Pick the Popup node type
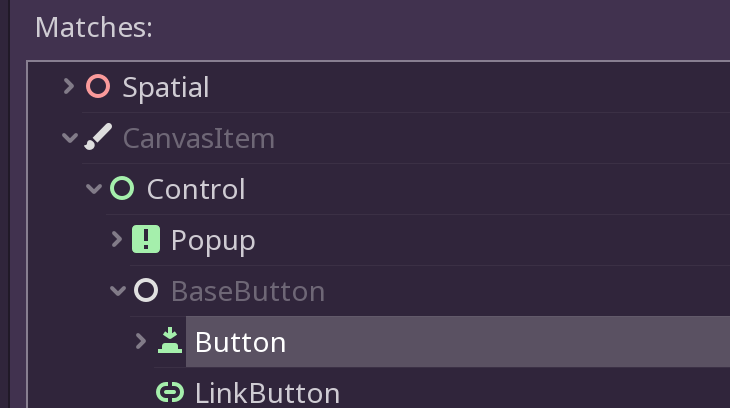Viewport: 730px width, 408px height. (x=213, y=241)
